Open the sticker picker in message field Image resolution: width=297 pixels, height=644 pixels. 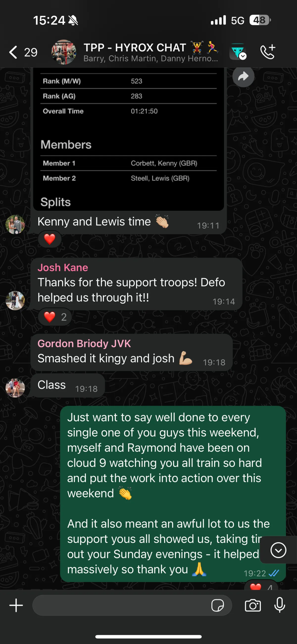[x=217, y=606]
